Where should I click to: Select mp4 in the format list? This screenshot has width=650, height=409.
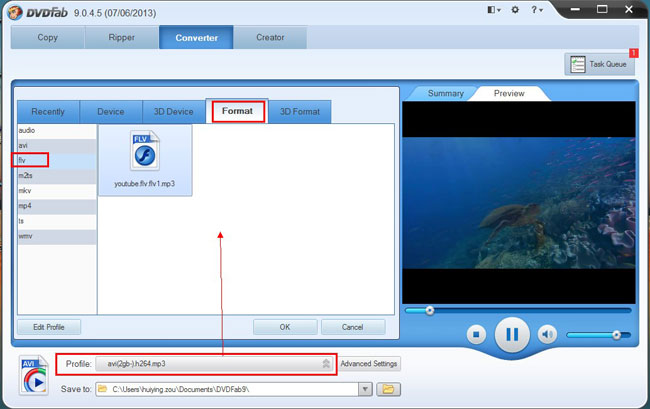57,206
